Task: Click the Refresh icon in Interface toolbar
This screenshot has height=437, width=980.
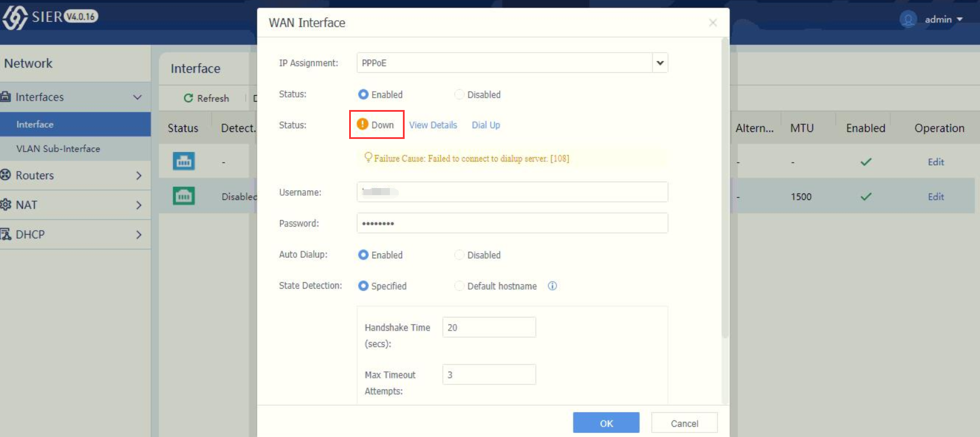Action: pos(188,98)
